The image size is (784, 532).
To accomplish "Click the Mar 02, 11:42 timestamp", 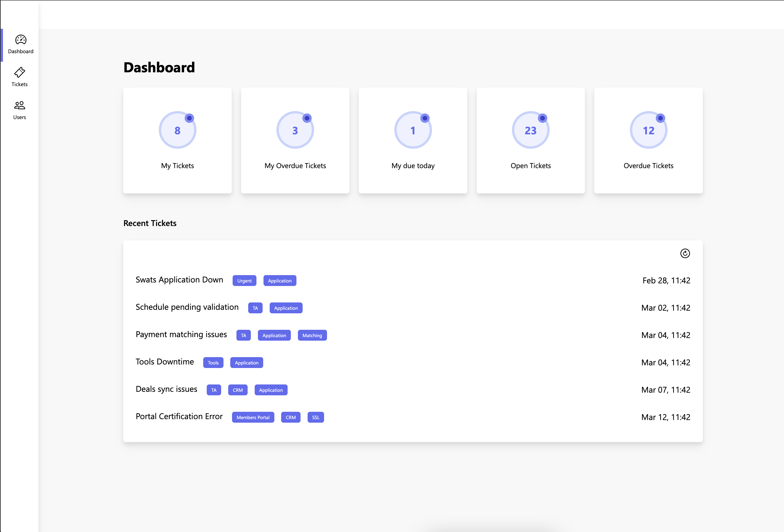I will pos(665,308).
